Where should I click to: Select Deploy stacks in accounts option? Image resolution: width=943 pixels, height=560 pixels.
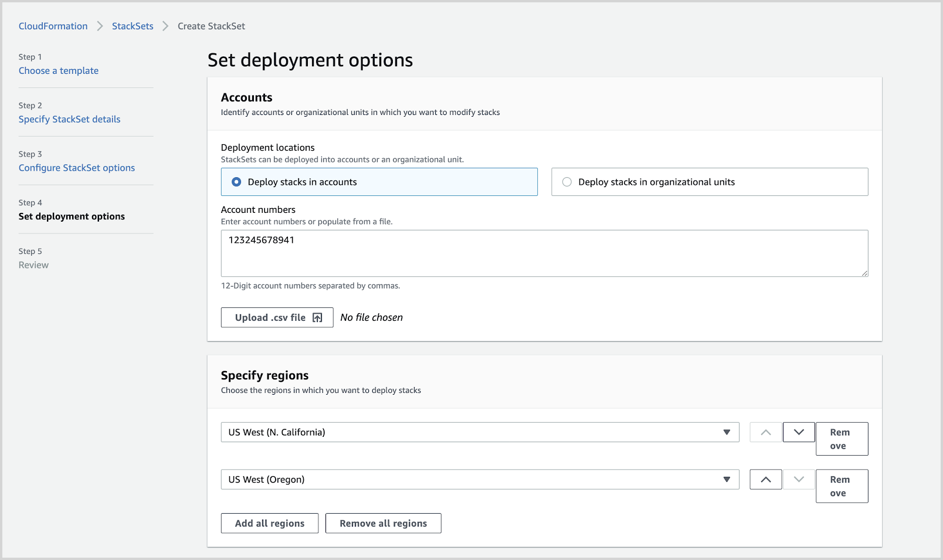point(237,182)
